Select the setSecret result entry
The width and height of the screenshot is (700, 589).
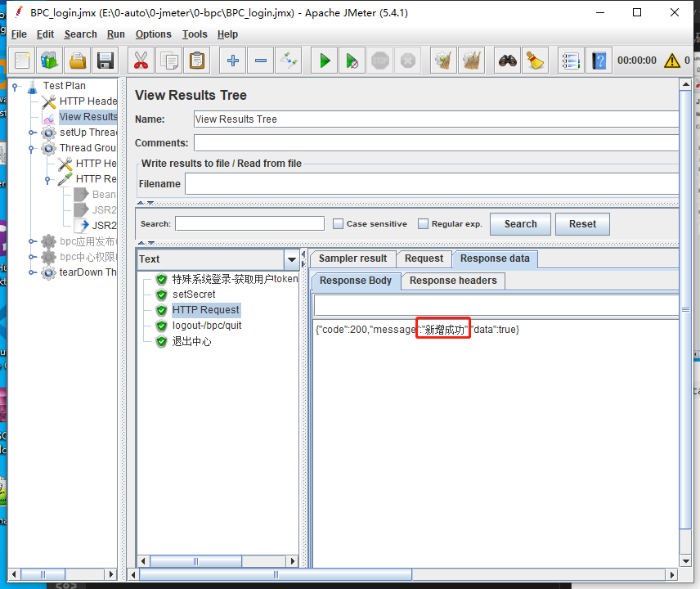click(x=194, y=294)
